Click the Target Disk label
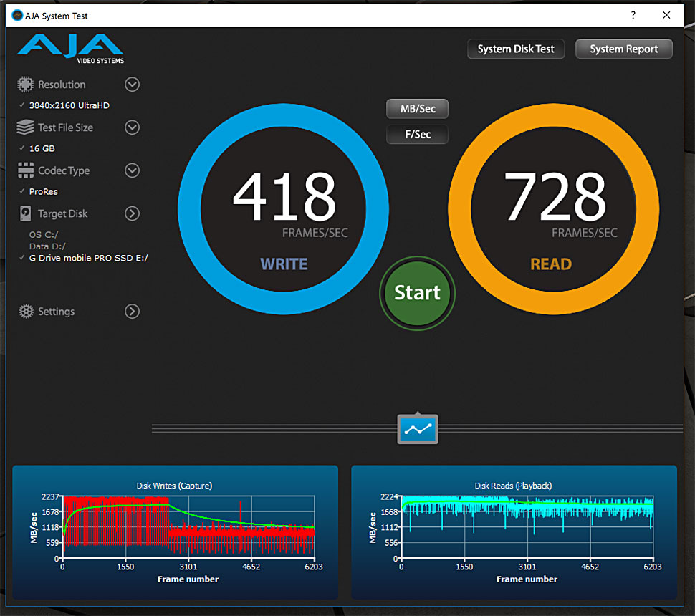 [62, 213]
